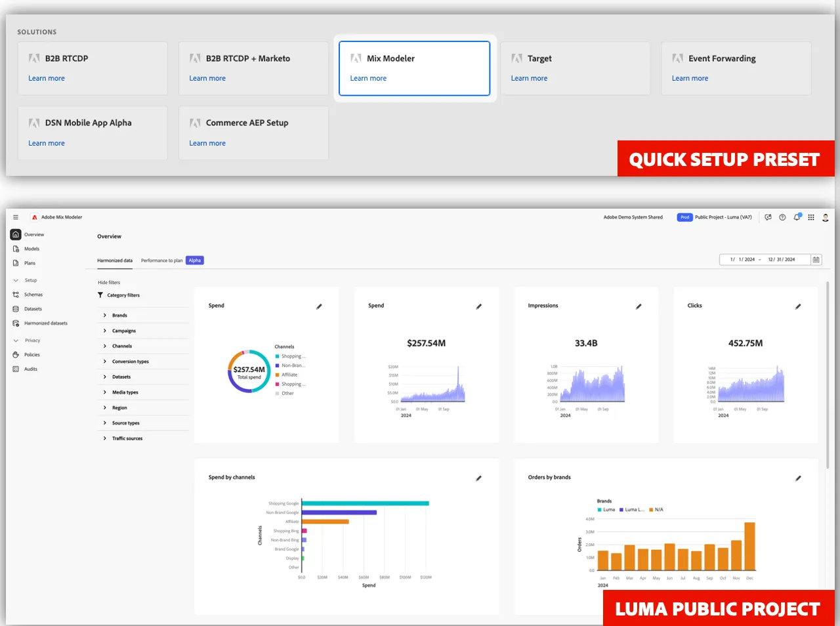Open the Overview home icon

click(x=16, y=234)
